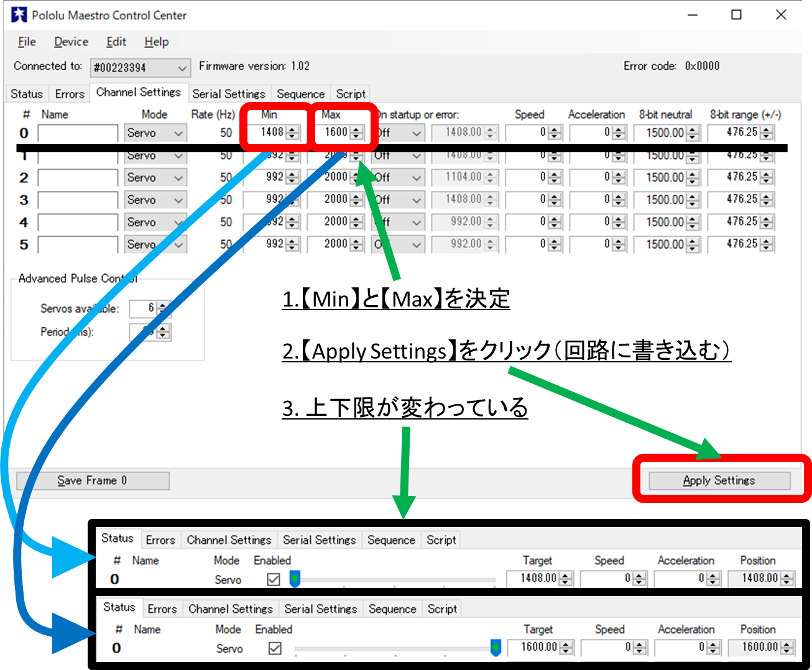The width and height of the screenshot is (812, 670).
Task: Increase channel 0 Speed with up arrow
Action: pos(555,129)
